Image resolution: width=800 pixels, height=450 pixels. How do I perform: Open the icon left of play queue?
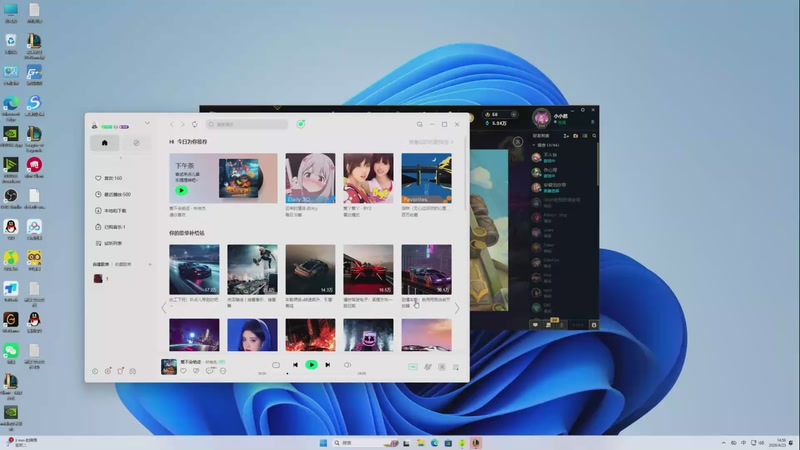click(442, 367)
